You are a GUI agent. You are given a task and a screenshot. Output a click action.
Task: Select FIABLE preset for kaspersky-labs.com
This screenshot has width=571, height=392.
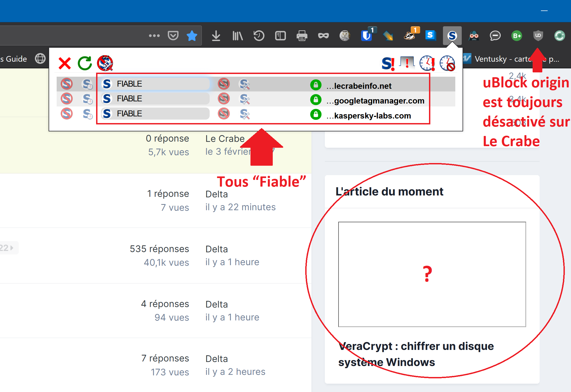pyautogui.click(x=155, y=114)
